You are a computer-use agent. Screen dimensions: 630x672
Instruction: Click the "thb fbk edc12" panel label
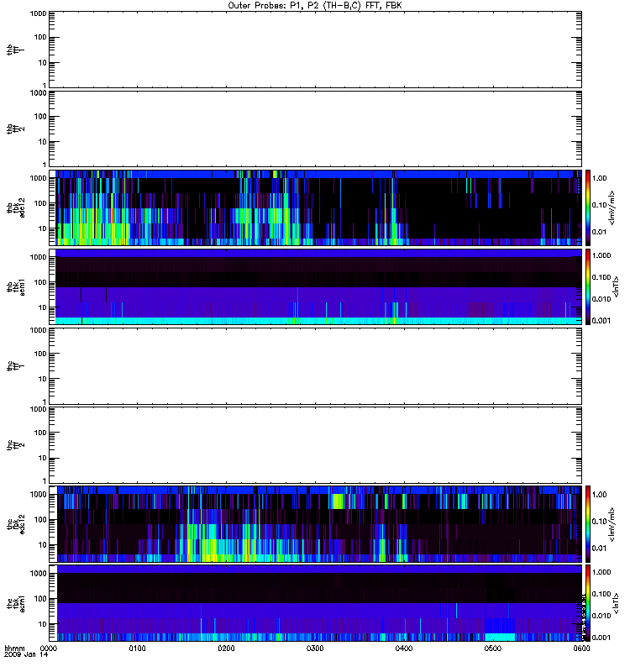(15, 207)
